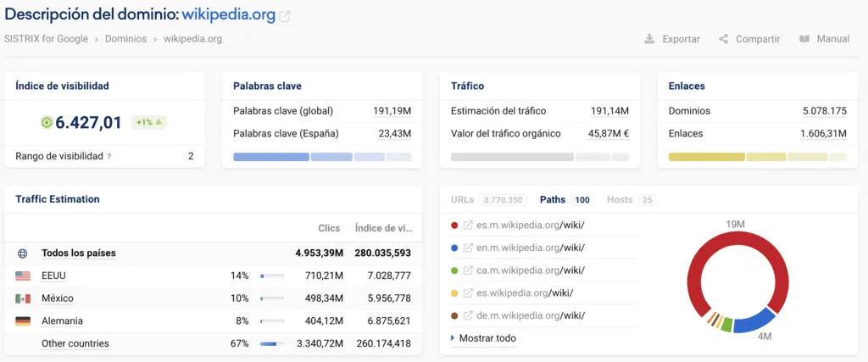Viewport: 868px width, 362px height.
Task: Click the Traffic Estimation heading
Action: pos(58,199)
